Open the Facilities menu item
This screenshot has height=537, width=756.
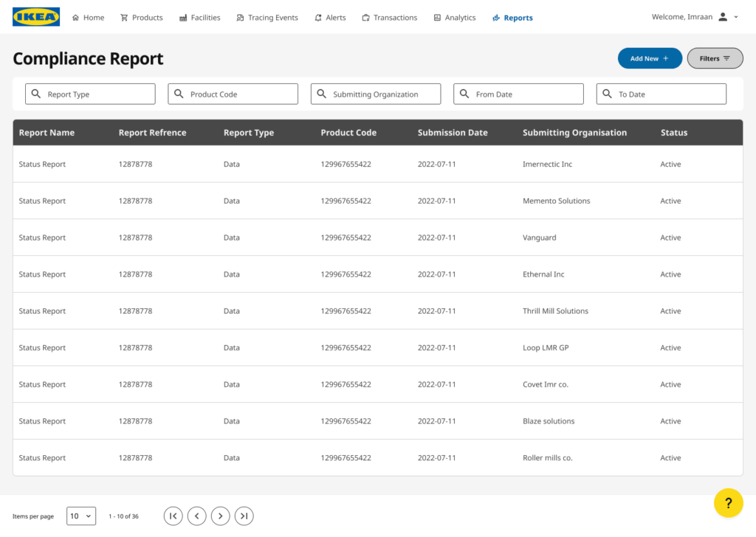coord(200,18)
